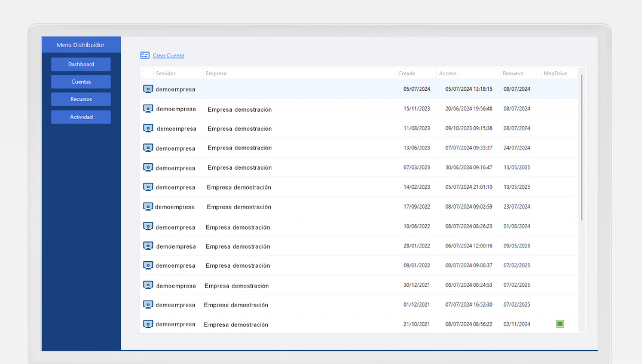
Task: Select demoempresa in the 05/07/2024 row
Action: [x=175, y=89]
